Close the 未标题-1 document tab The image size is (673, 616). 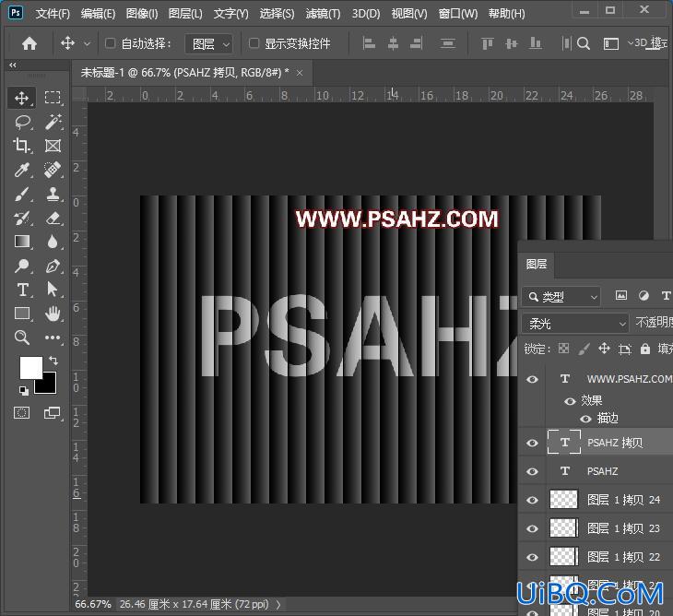[300, 74]
